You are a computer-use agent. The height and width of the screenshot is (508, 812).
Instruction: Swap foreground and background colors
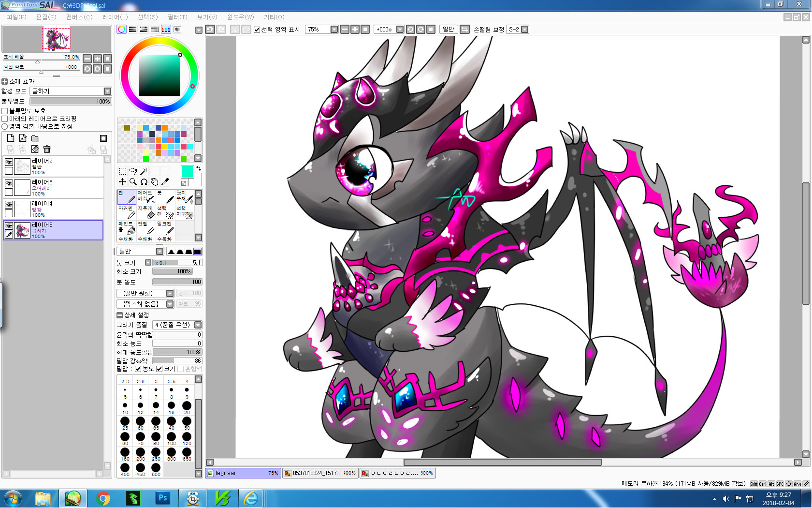[x=198, y=168]
